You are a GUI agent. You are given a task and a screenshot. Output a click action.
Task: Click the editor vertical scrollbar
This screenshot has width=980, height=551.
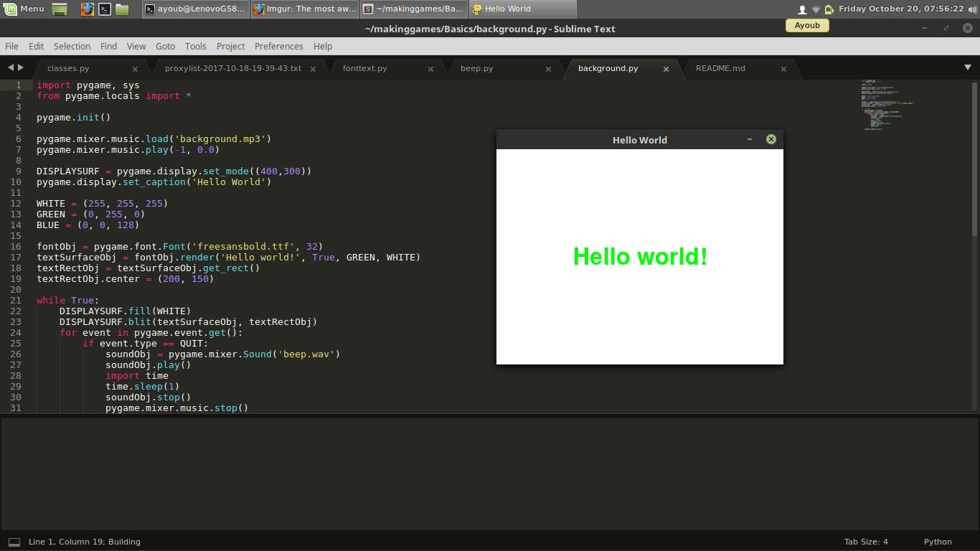coord(974,159)
